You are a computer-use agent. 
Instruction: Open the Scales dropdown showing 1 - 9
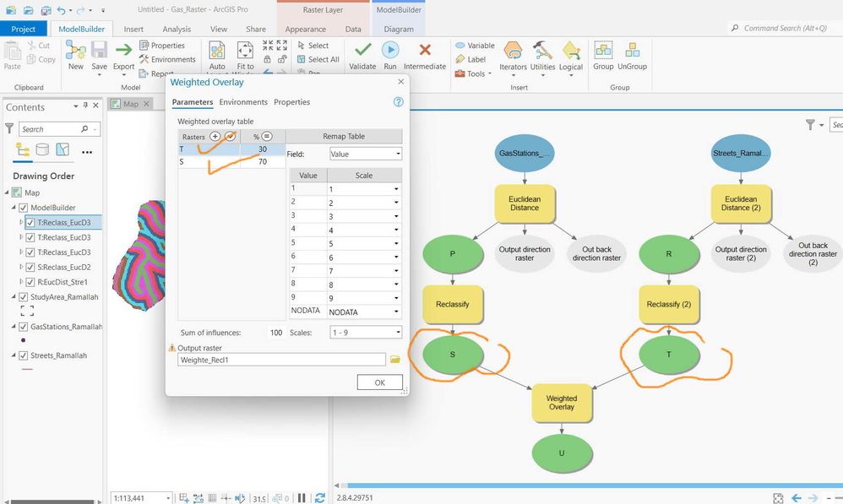coord(366,333)
